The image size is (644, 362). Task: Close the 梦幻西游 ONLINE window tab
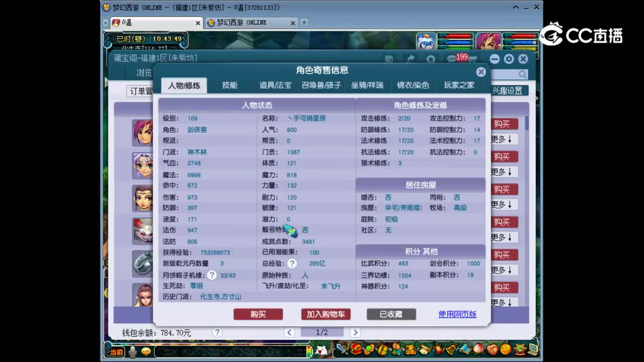click(293, 23)
